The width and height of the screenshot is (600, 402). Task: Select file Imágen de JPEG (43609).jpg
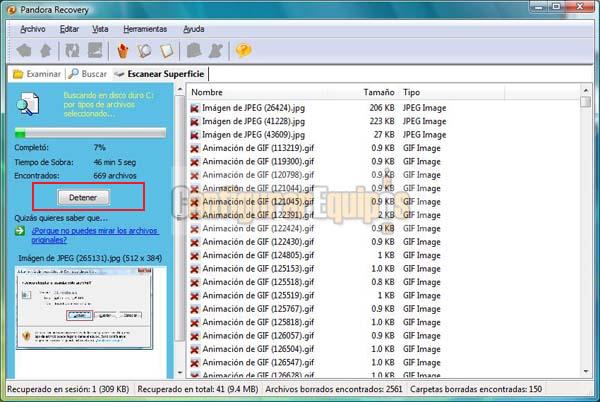[253, 135]
